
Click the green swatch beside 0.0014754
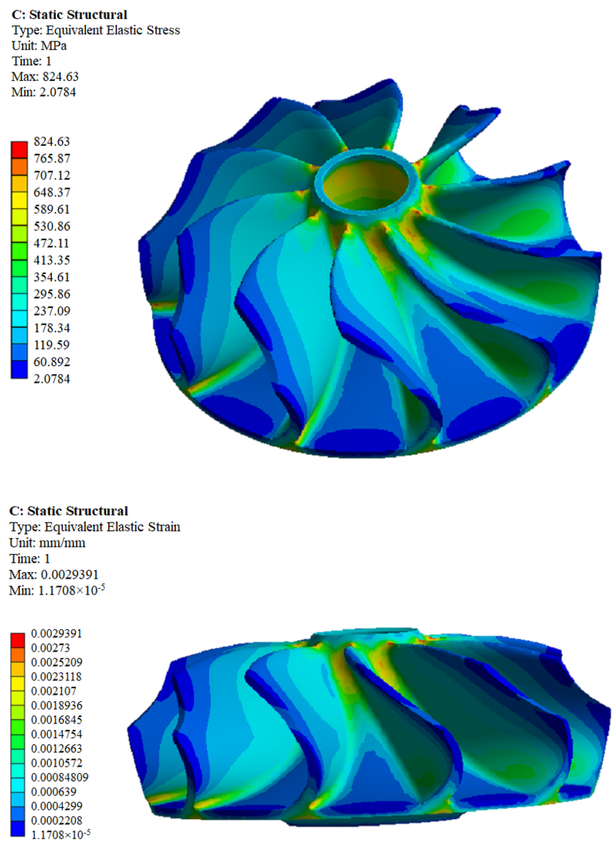pyautogui.click(x=18, y=727)
